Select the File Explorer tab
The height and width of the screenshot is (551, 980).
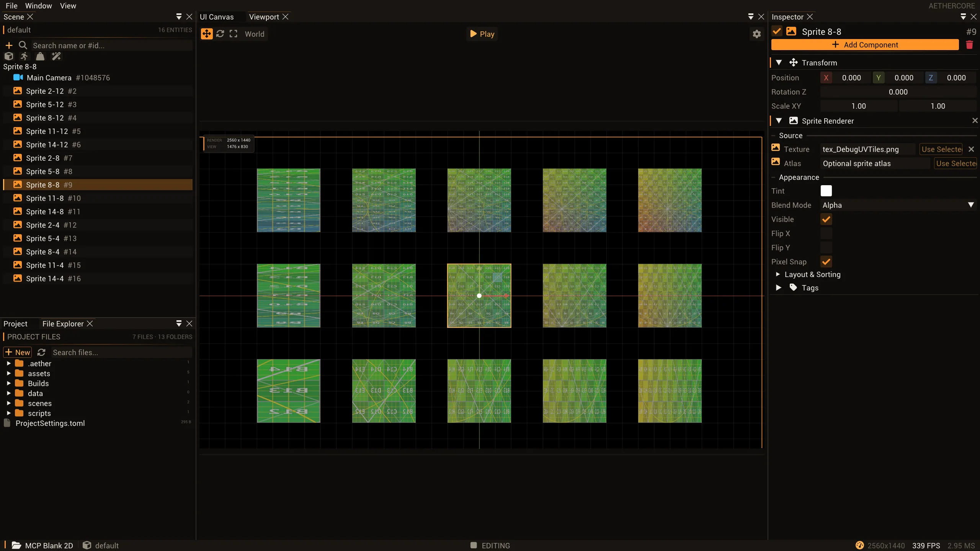(x=63, y=324)
